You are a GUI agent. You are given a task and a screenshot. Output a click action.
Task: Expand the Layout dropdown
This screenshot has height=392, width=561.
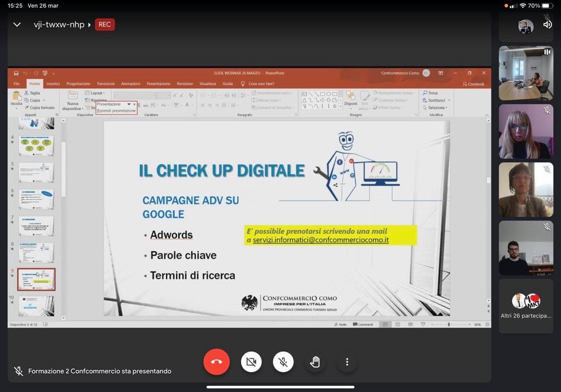tap(97, 93)
